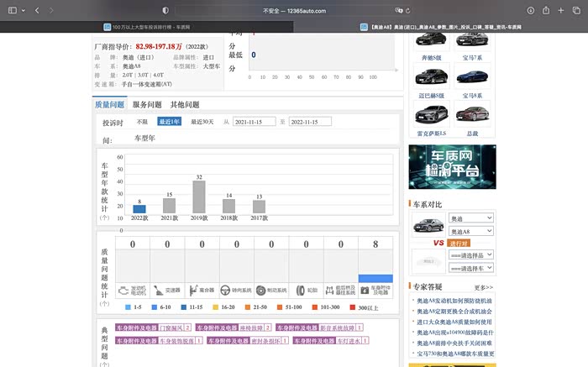Select the 不限 complaint time filter
The image size is (588, 367).
point(142,122)
